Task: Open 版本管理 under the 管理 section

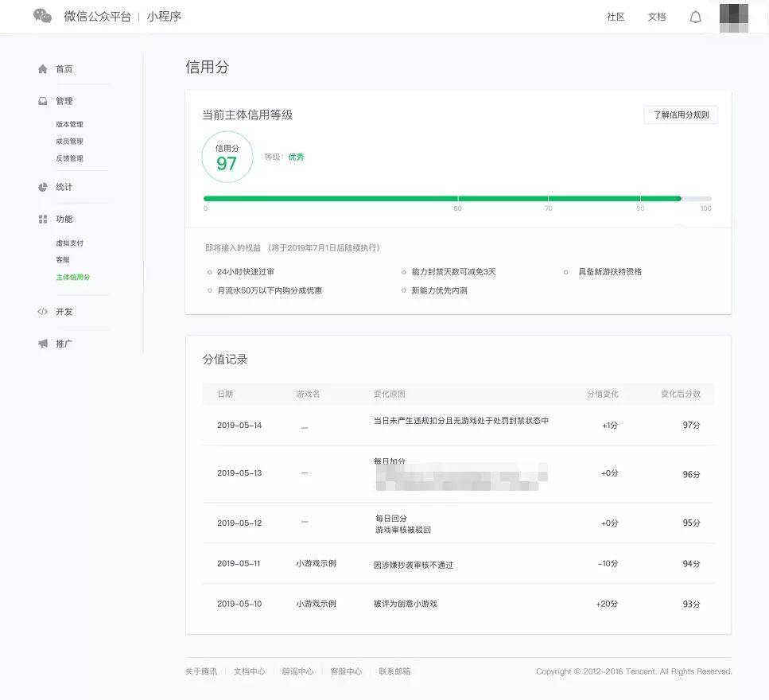Action: [x=70, y=124]
